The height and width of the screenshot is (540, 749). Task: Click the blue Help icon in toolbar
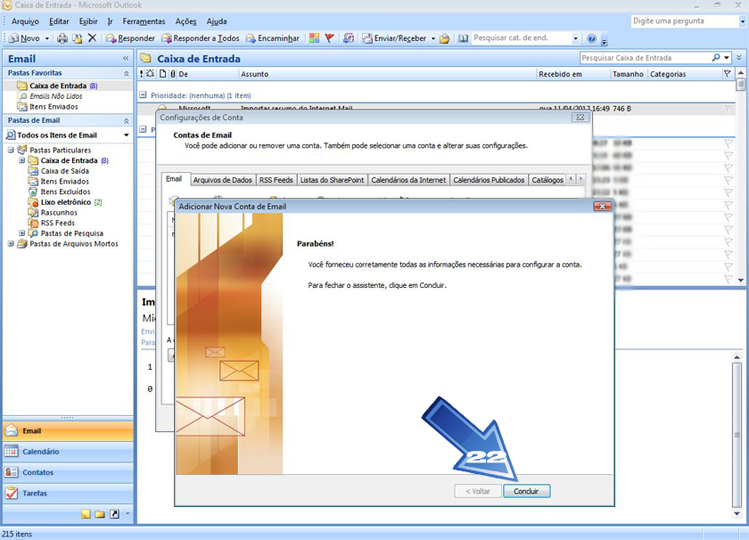[x=591, y=38]
